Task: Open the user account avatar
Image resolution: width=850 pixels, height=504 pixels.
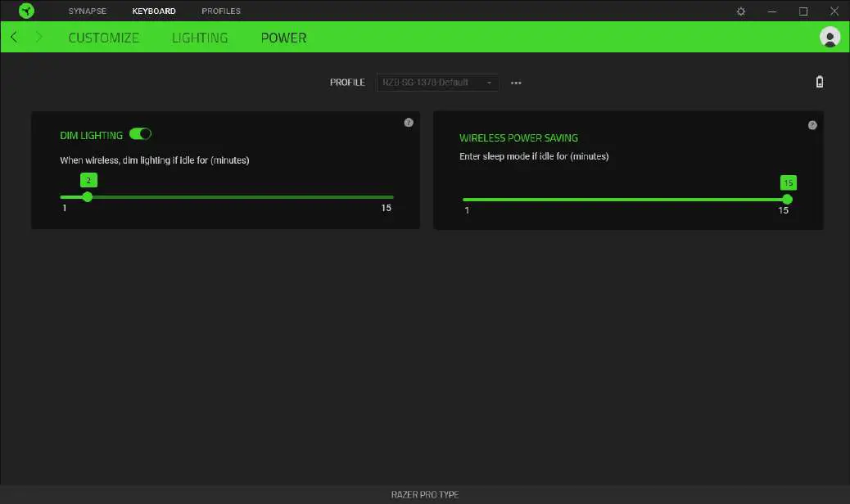Action: [830, 37]
